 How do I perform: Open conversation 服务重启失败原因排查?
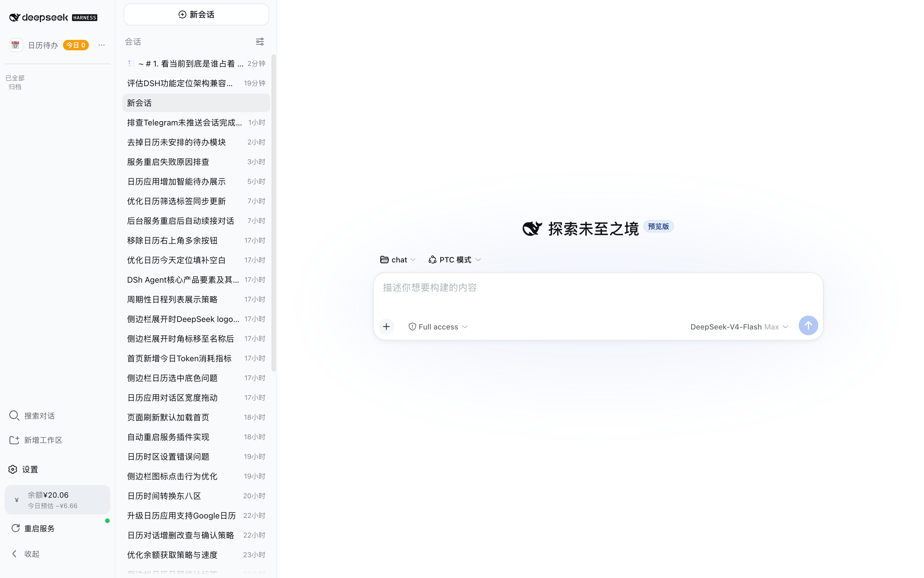(196, 162)
